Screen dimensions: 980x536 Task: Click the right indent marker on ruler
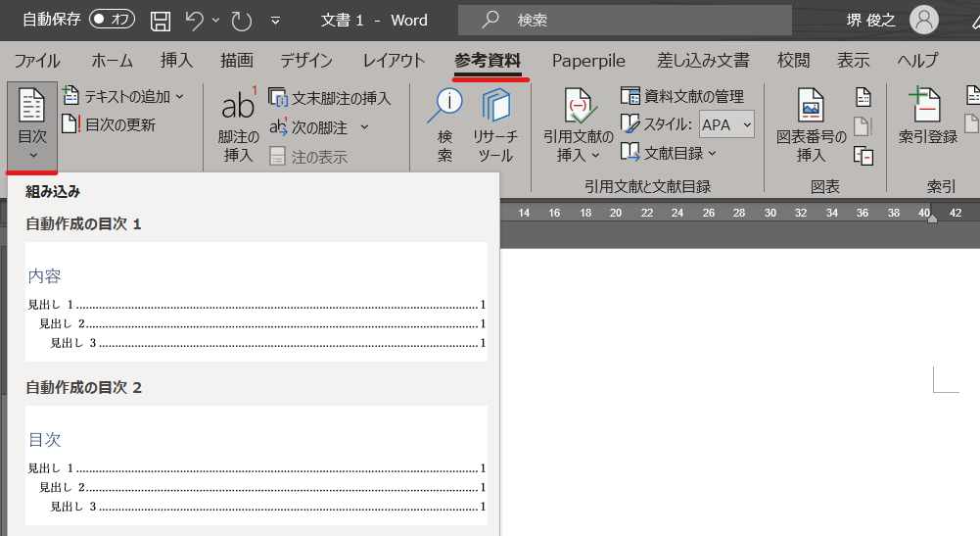(x=932, y=217)
